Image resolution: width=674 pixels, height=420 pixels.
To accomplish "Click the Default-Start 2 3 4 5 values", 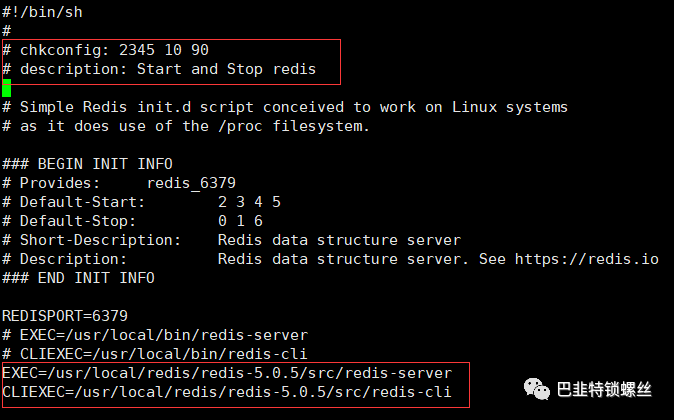I will 249,202.
